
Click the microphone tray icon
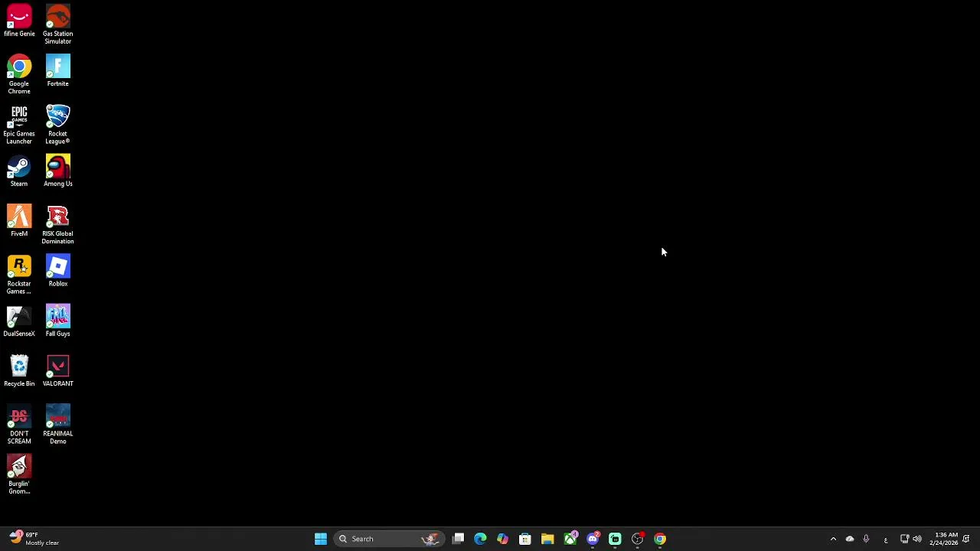pos(866,539)
